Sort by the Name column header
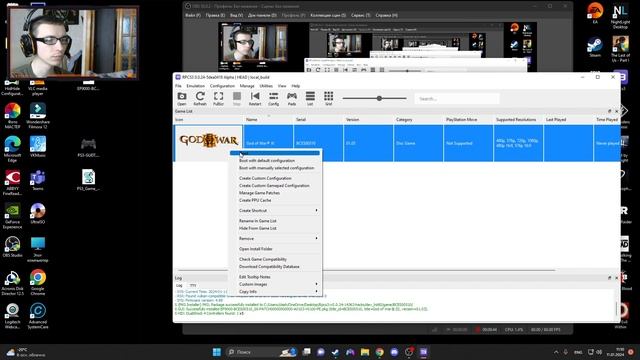The width and height of the screenshot is (640, 360). point(269,120)
